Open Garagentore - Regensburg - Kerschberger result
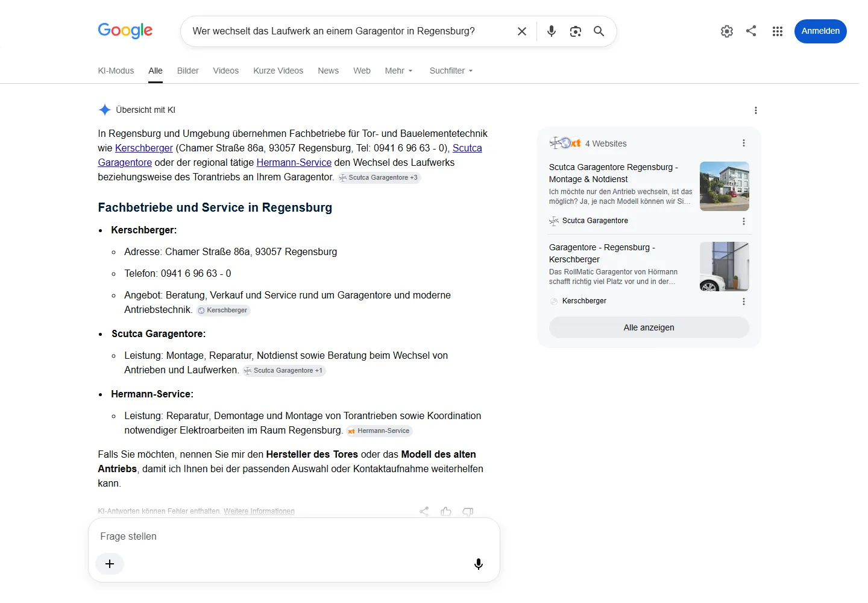Viewport: 868px width, 603px height. [x=602, y=253]
